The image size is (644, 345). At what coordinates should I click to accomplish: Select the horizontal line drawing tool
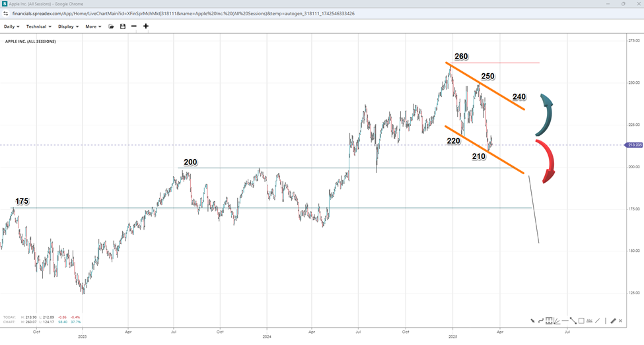[565, 321]
